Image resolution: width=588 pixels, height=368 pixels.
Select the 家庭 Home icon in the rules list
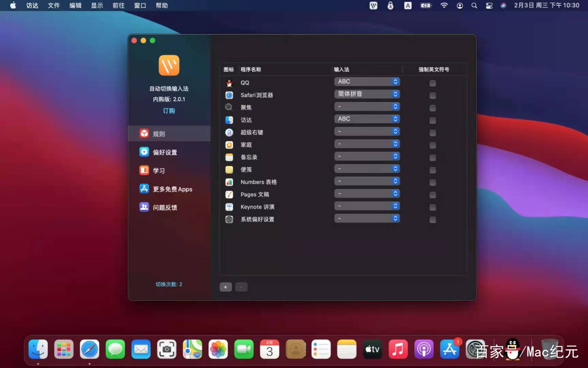[x=229, y=145]
